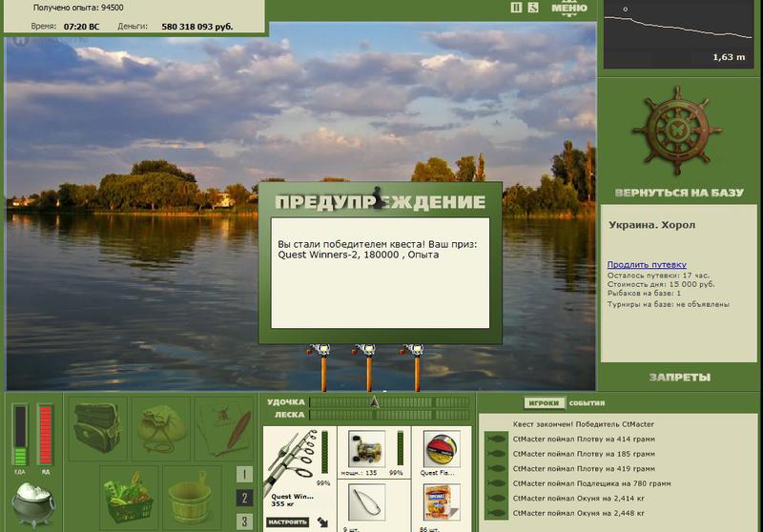Click 'Турниры на базе: не объявлены' text

pos(668,304)
